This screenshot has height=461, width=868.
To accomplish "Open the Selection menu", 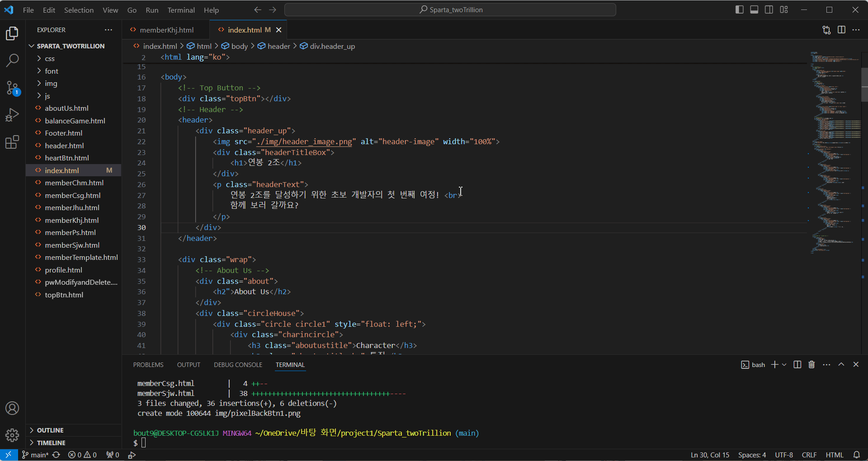I will (79, 10).
